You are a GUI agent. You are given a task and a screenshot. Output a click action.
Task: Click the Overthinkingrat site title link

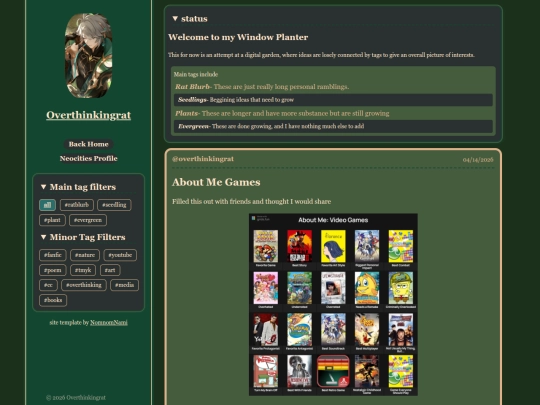(x=89, y=115)
